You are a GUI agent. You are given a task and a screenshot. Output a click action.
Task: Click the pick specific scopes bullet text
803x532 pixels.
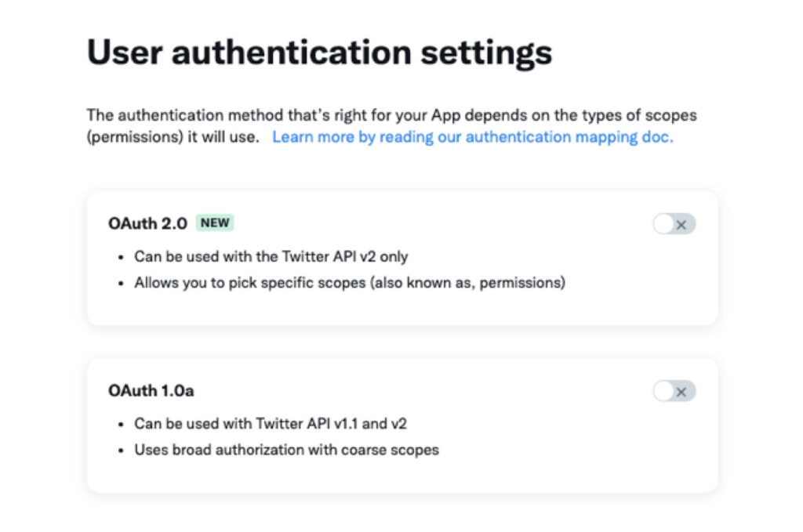350,282
